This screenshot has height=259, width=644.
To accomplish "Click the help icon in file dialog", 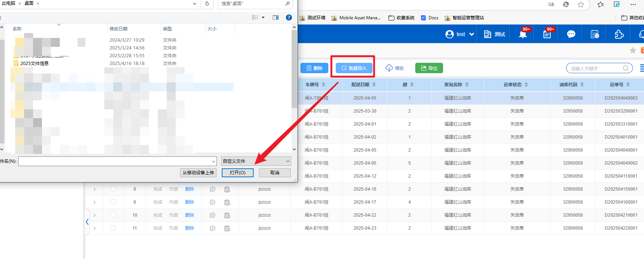I will tap(289, 17).
